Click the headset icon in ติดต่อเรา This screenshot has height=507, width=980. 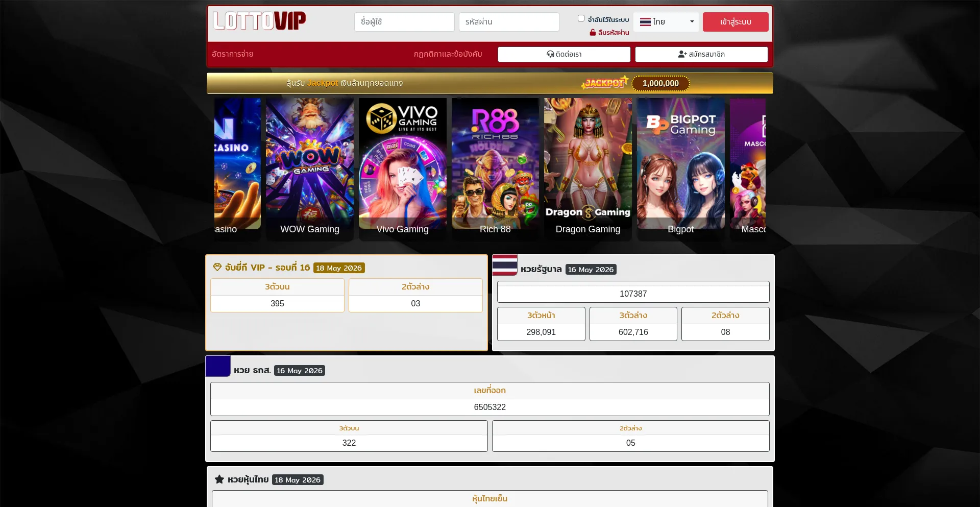point(550,54)
